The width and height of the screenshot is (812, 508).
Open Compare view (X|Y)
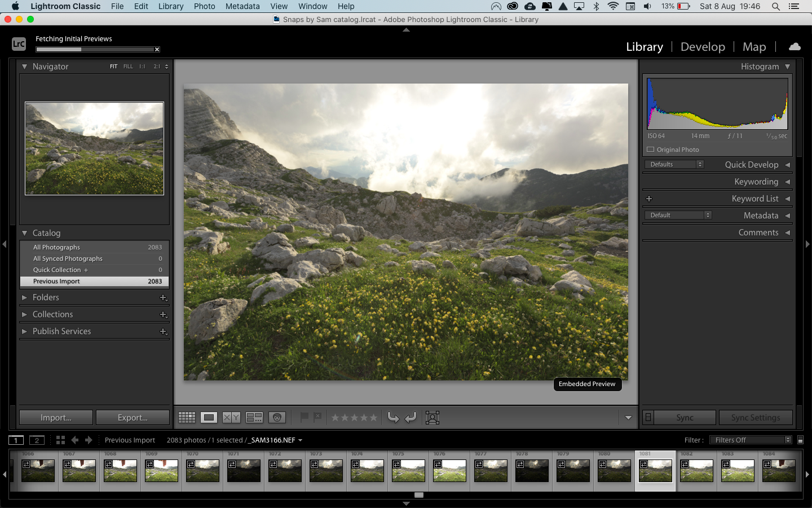point(231,418)
